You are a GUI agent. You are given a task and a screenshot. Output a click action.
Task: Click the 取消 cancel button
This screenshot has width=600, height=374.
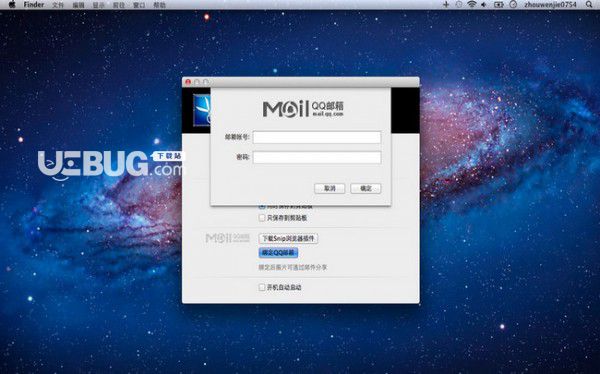(x=329, y=188)
